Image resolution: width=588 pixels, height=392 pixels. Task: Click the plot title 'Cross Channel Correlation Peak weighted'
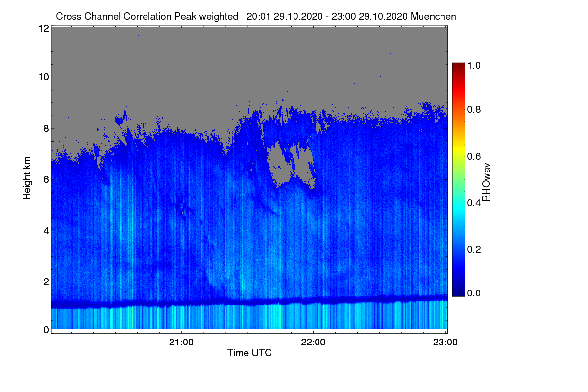click(x=147, y=16)
